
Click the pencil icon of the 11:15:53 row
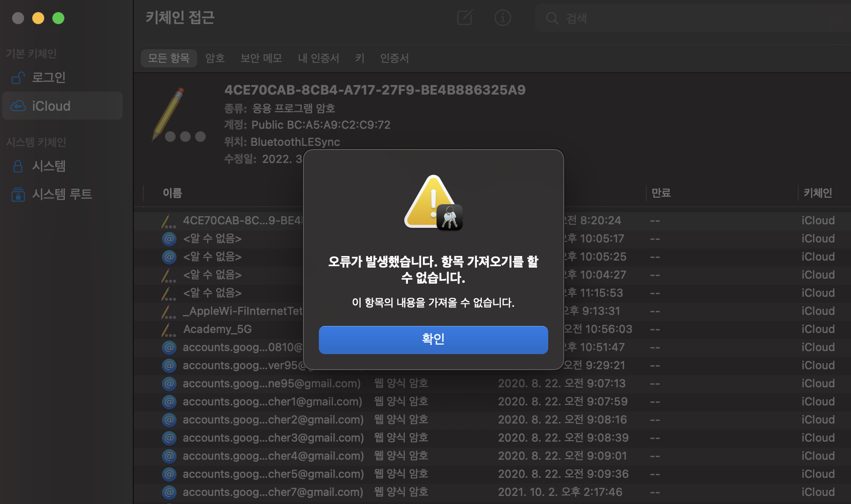(x=169, y=293)
